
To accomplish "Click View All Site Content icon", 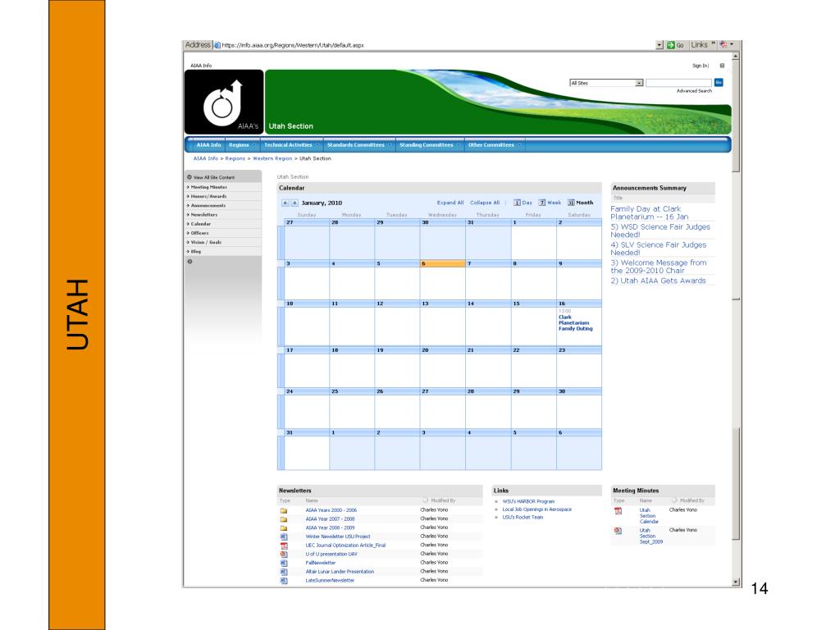I will [x=189, y=177].
